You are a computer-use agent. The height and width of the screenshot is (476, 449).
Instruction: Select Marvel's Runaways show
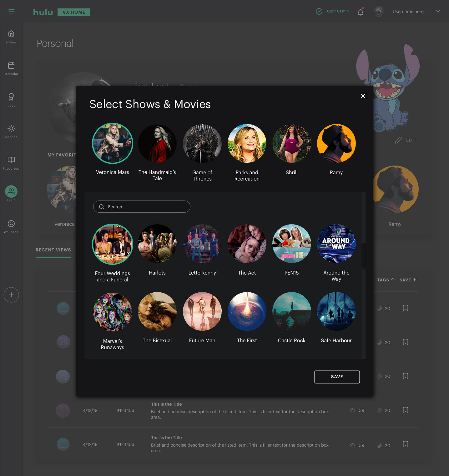click(113, 312)
